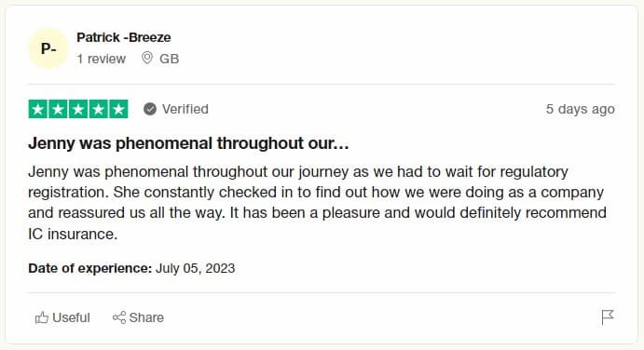
Task: Click the thumbs-up Useful icon
Action: tap(42, 317)
